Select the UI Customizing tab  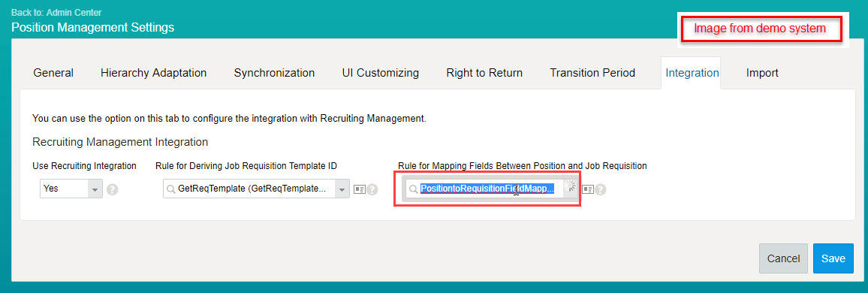click(380, 73)
